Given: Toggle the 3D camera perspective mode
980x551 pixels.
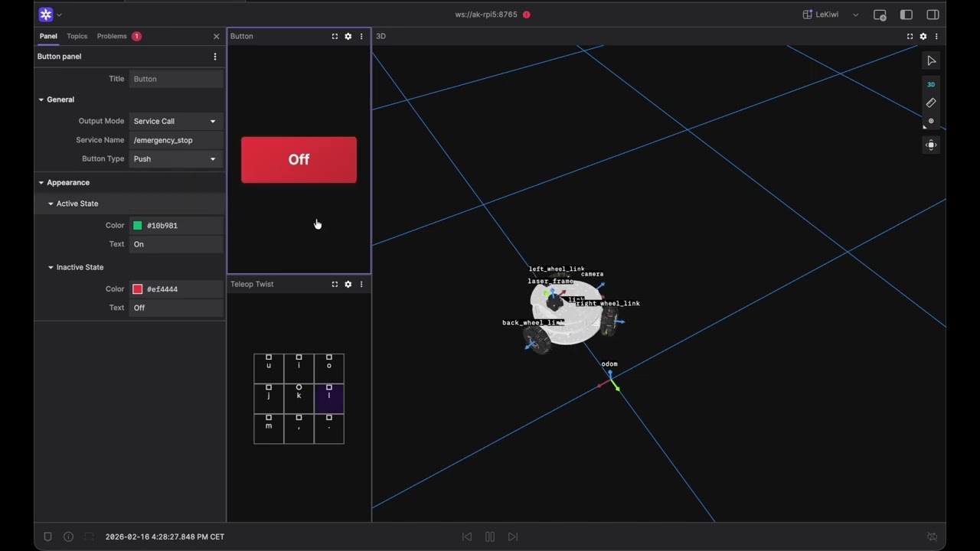Looking at the screenshot, I should 931,84.
